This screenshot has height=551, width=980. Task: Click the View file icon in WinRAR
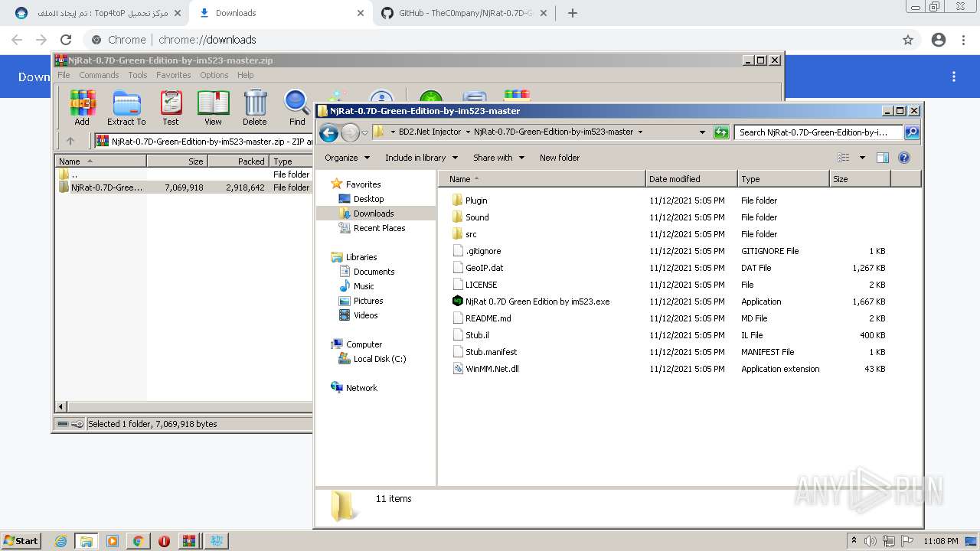pyautogui.click(x=213, y=107)
